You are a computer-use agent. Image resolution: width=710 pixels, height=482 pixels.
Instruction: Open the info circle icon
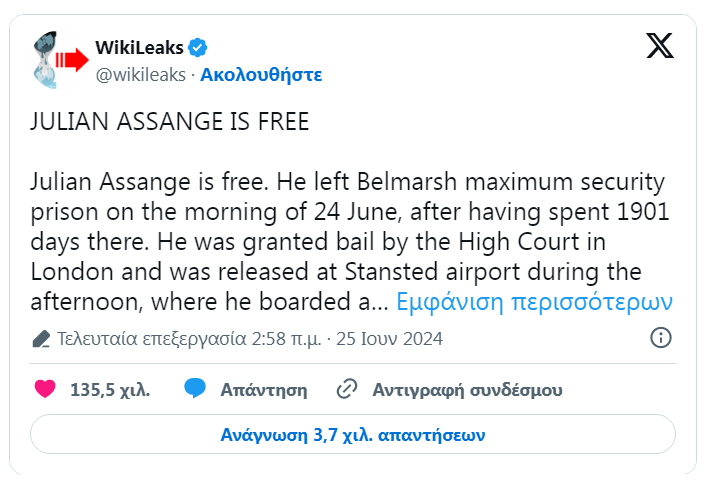pos(660,338)
